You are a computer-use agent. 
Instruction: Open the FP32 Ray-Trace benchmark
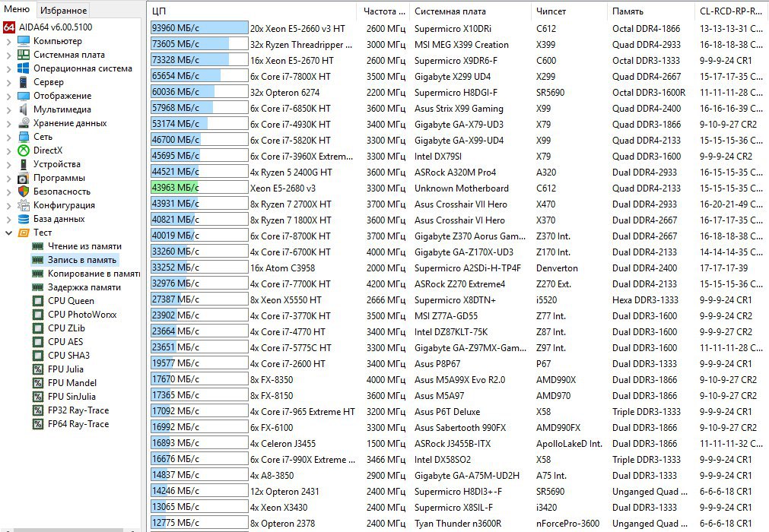click(78, 410)
